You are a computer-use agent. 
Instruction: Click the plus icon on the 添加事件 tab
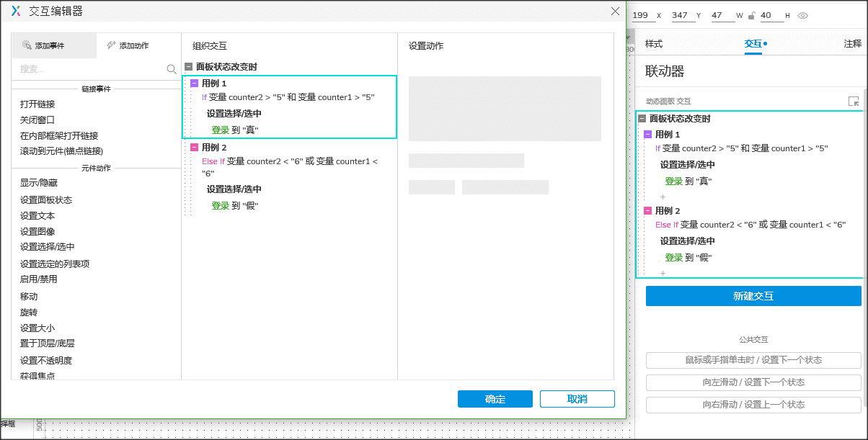click(25, 45)
